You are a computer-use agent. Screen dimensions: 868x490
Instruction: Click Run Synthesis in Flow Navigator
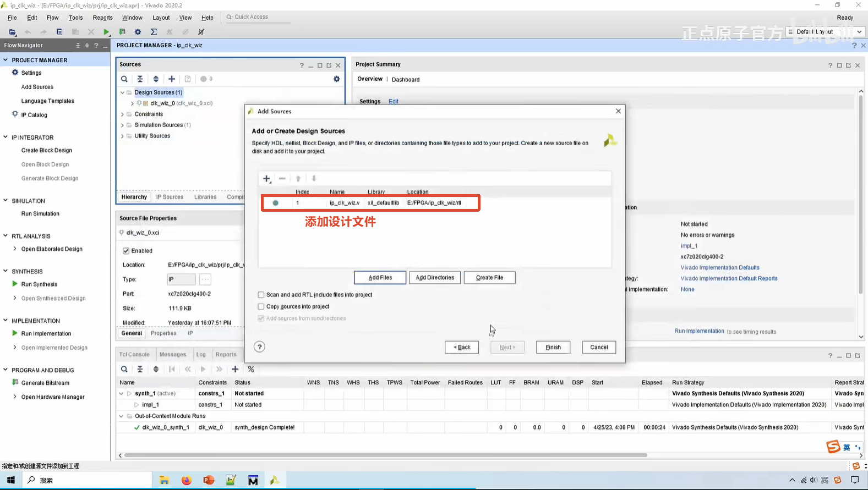coord(39,284)
